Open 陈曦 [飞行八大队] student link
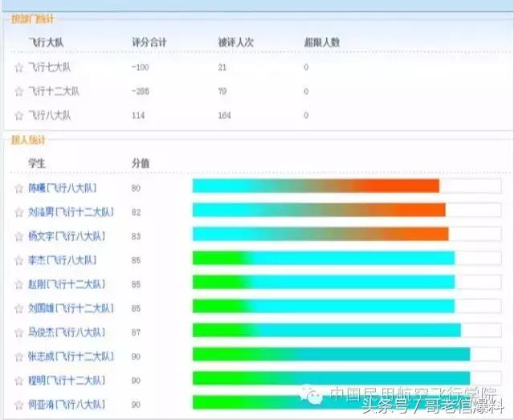The image size is (514, 420). 63,188
